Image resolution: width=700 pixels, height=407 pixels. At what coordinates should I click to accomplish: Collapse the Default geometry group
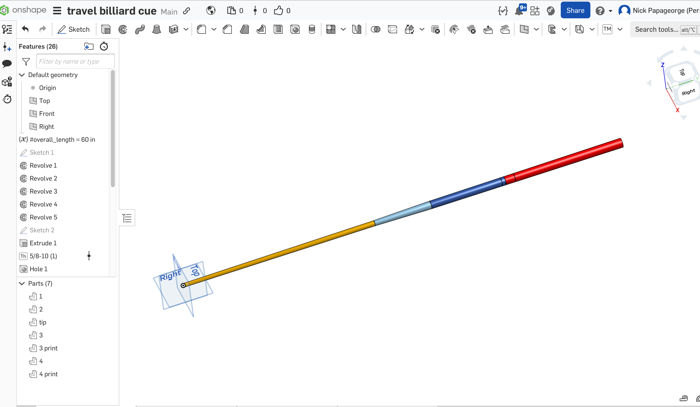(x=22, y=75)
